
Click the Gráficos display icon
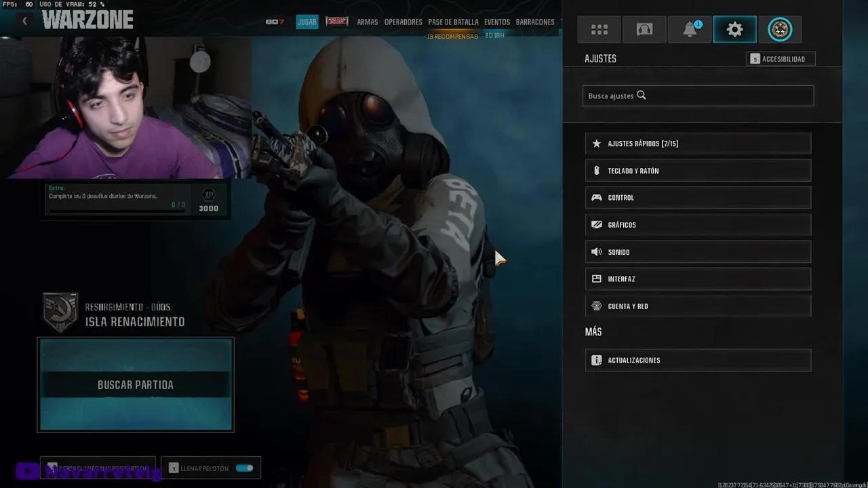[597, 225]
